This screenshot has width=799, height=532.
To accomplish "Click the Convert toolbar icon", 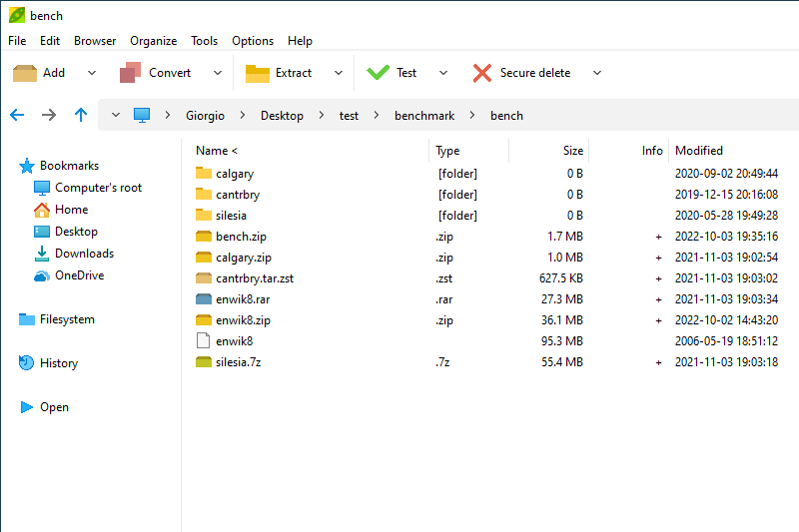I will coord(131,73).
